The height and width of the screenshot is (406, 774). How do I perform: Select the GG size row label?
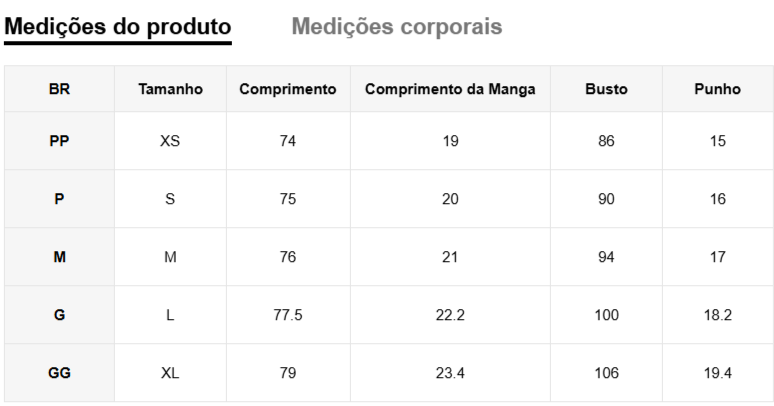pyautogui.click(x=59, y=373)
